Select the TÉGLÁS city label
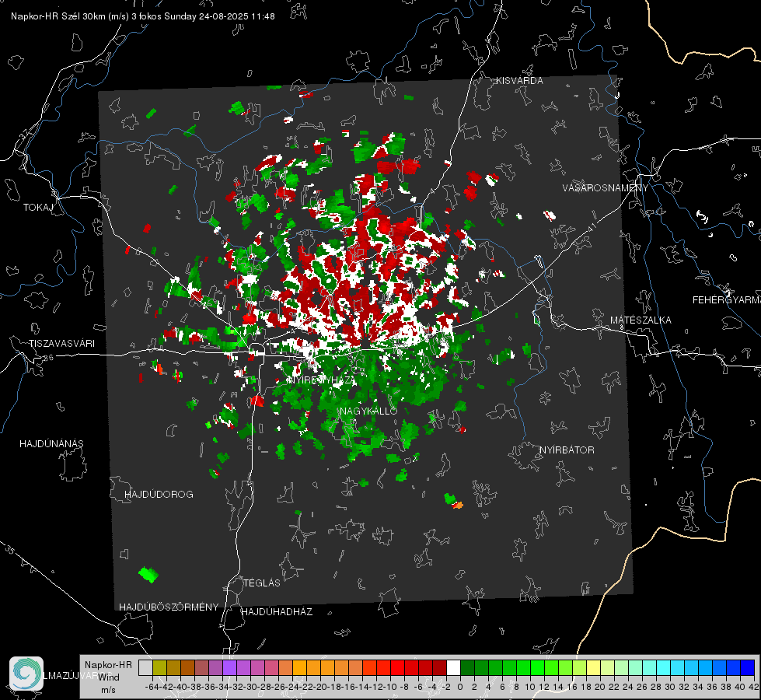 coord(262,583)
